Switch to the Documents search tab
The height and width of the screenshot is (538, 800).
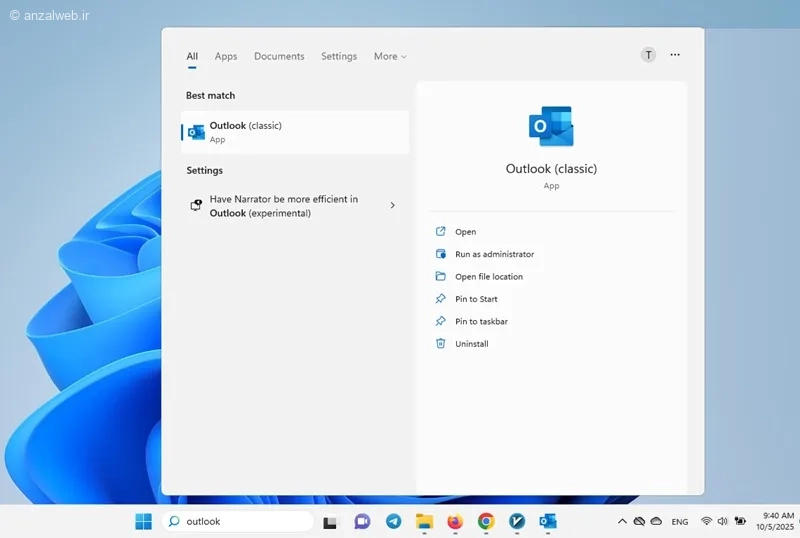279,57
